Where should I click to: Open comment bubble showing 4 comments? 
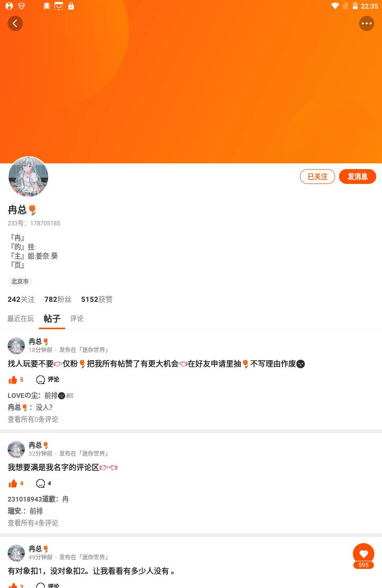tap(43, 483)
